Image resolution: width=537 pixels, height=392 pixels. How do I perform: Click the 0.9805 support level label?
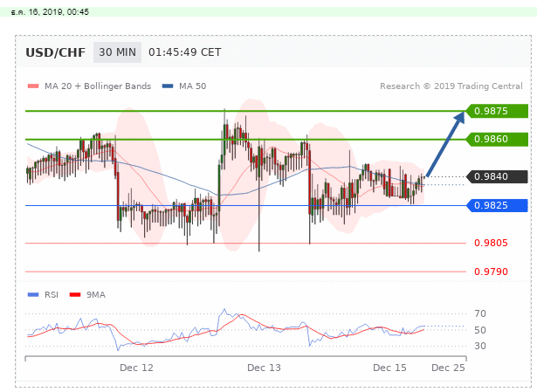coord(491,243)
